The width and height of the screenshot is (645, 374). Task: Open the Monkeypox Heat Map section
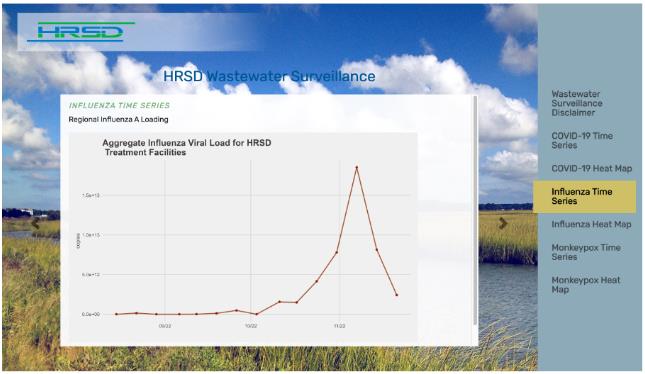click(585, 285)
